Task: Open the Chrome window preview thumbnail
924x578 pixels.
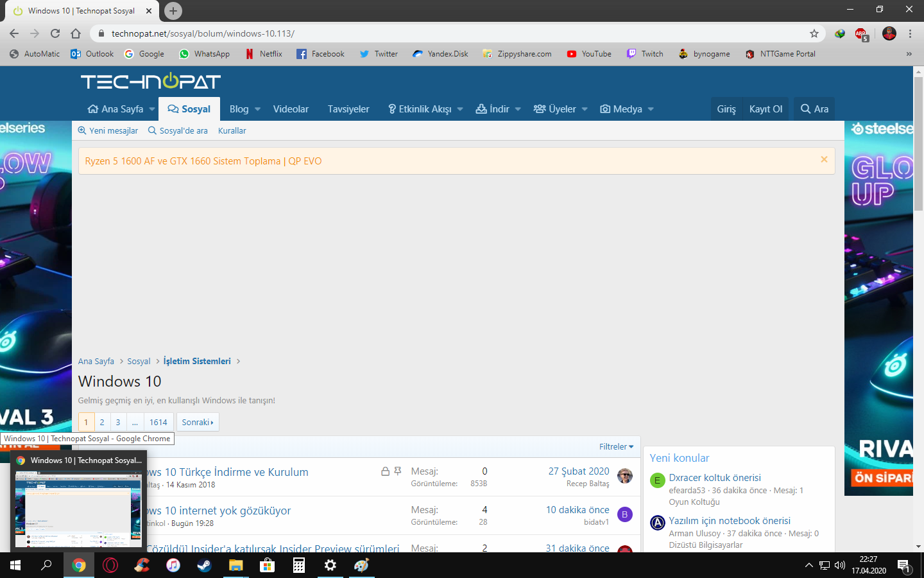Action: pos(78,510)
